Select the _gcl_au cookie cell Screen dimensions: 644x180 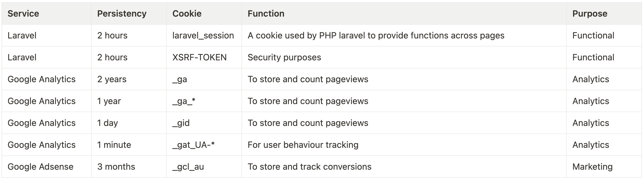[x=204, y=167]
